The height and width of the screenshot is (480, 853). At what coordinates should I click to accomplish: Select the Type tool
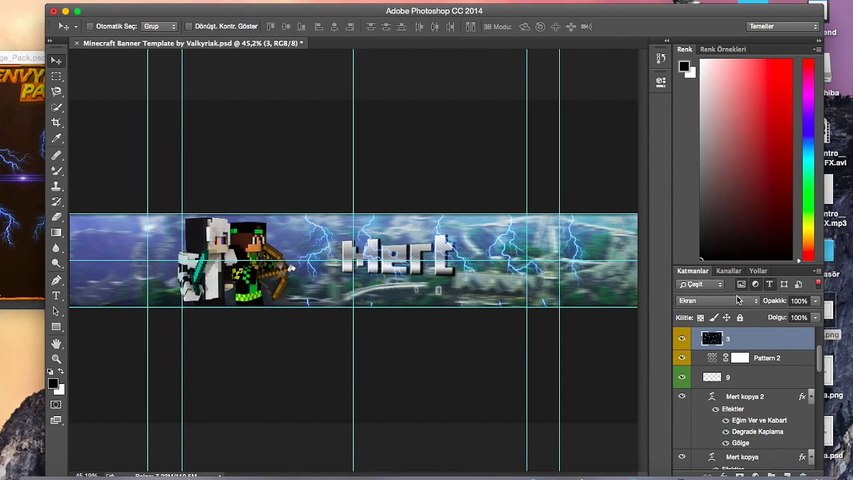pyautogui.click(x=56, y=296)
